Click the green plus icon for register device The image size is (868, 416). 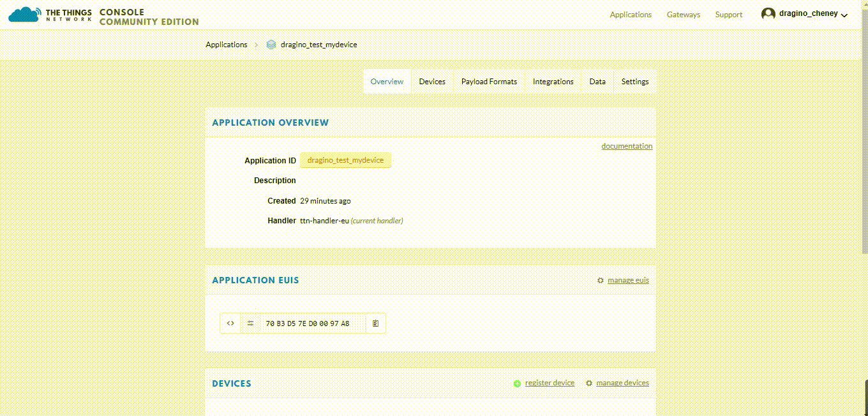click(x=517, y=383)
